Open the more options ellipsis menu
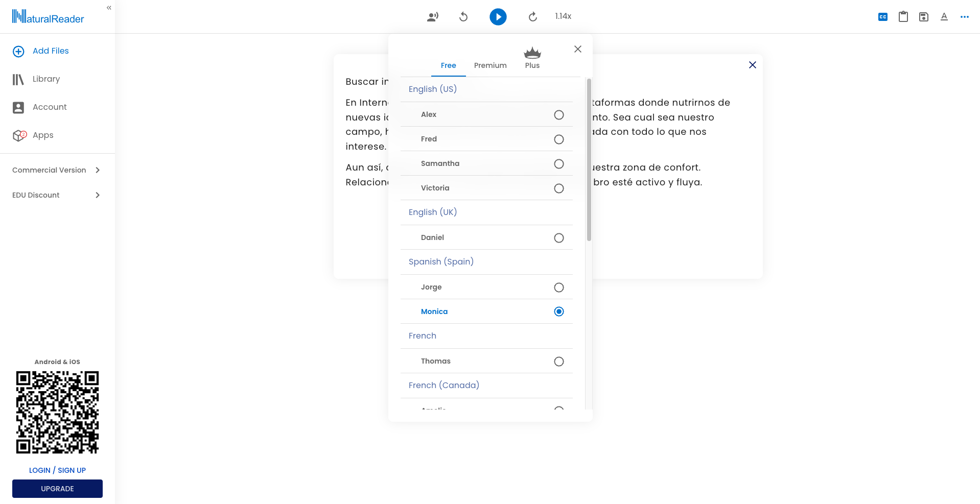The width and height of the screenshot is (980, 504). 965,17
